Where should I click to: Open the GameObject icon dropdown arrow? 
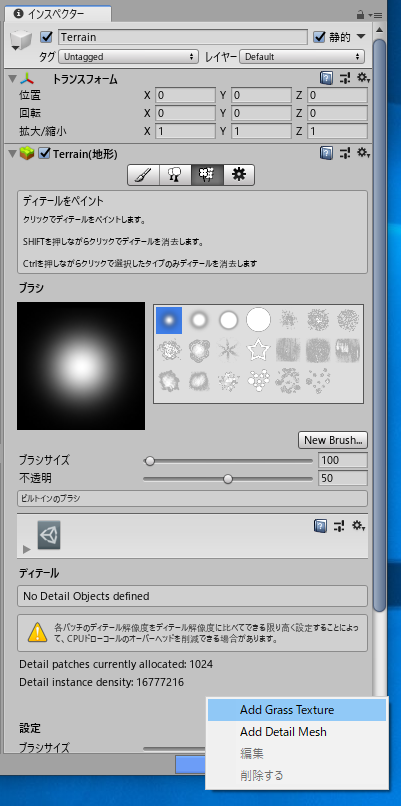[15, 48]
